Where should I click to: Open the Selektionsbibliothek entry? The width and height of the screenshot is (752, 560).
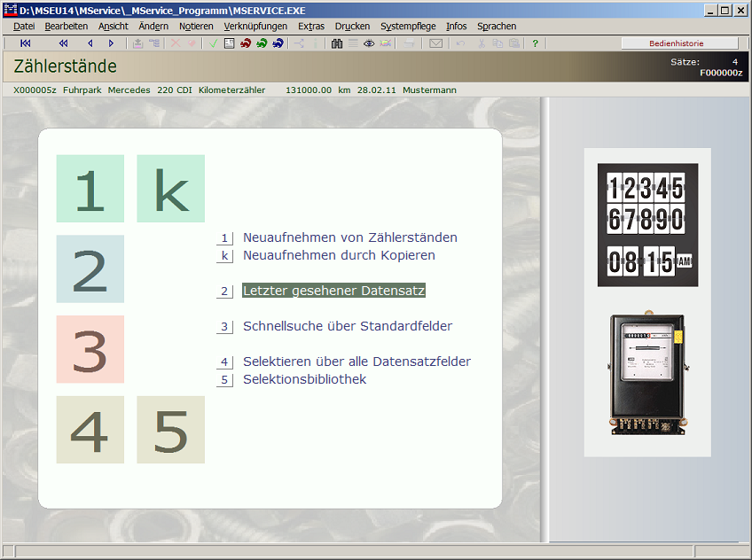click(x=304, y=379)
